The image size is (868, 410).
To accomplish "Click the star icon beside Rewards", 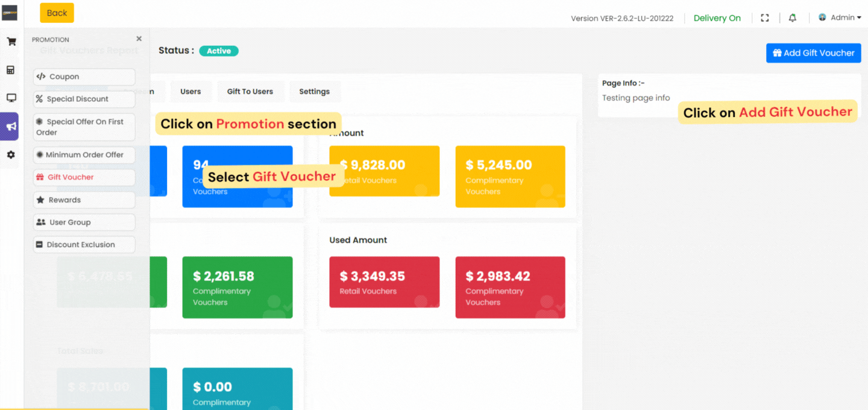I will 40,200.
